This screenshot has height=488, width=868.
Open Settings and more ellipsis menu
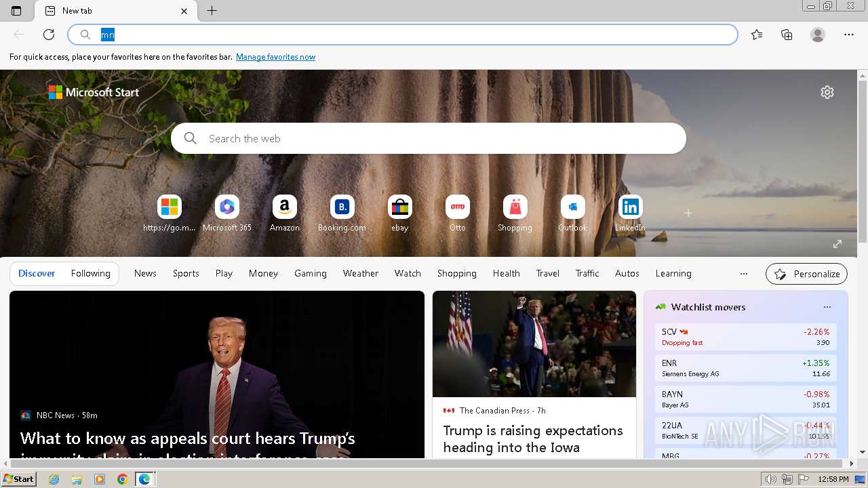click(x=849, y=35)
